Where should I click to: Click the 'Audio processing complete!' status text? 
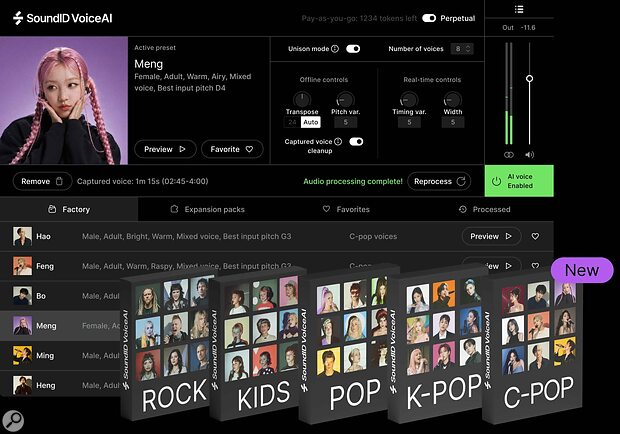point(353,181)
